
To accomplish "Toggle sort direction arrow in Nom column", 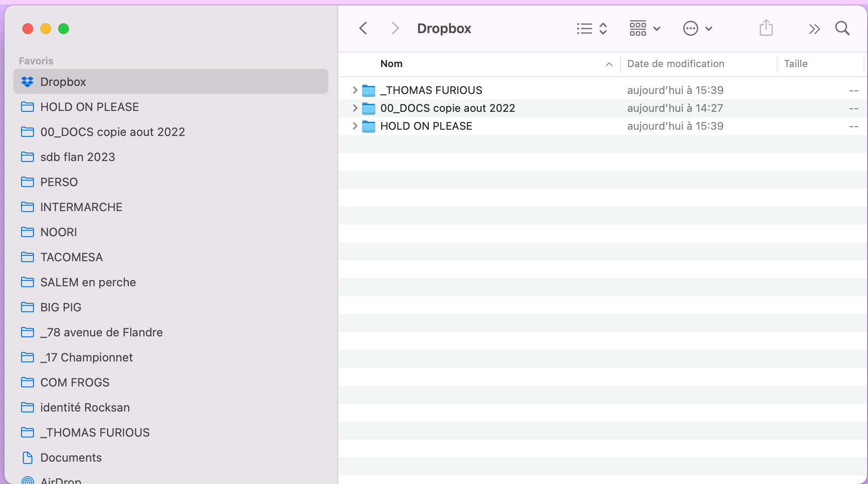I will [609, 64].
